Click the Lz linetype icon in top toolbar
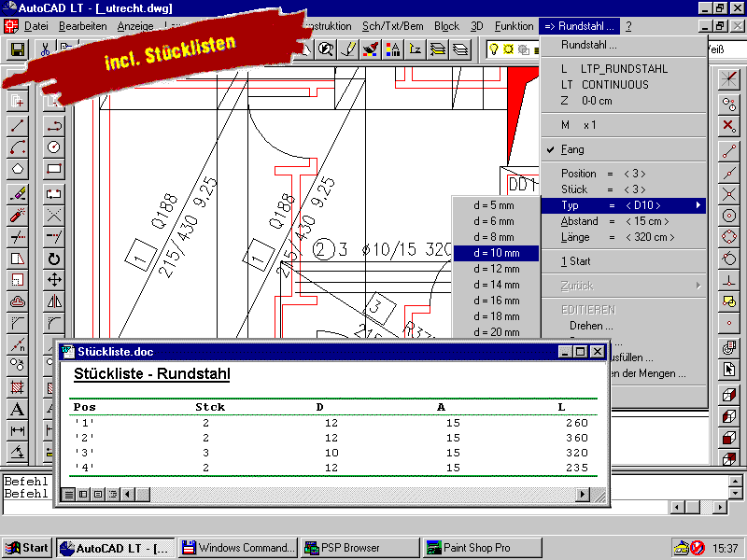This screenshot has height=560, width=747. (415, 49)
